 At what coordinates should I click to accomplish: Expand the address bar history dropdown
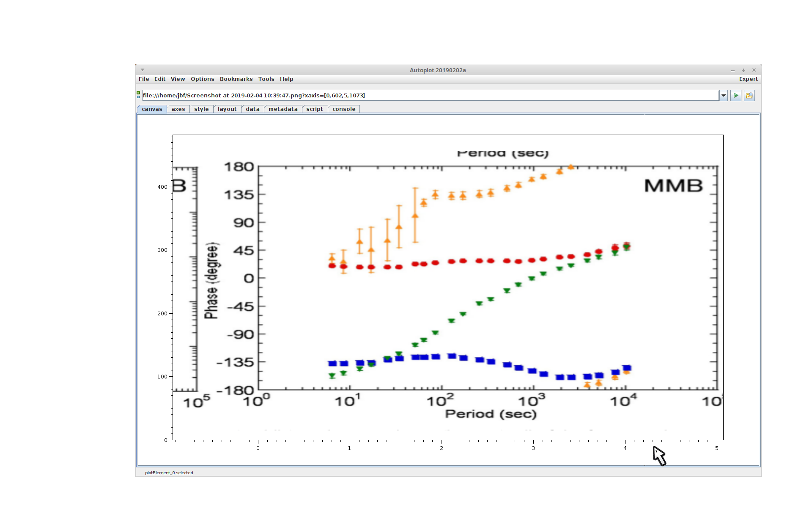click(724, 96)
